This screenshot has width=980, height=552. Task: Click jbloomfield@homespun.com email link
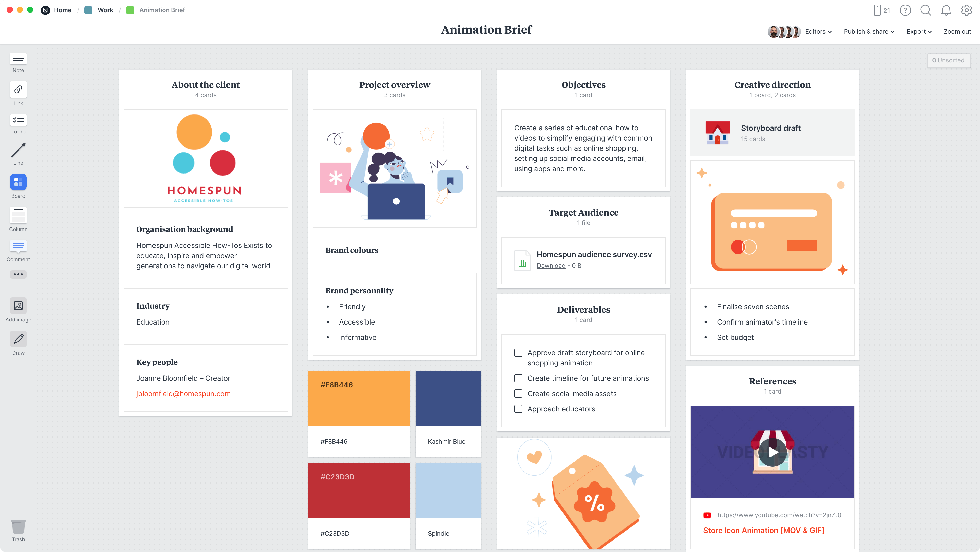183,394
